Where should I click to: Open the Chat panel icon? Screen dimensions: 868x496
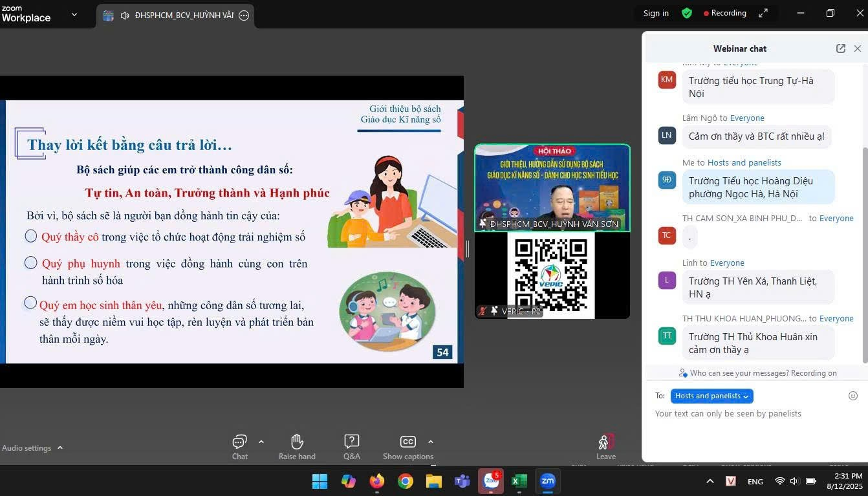coord(239,442)
